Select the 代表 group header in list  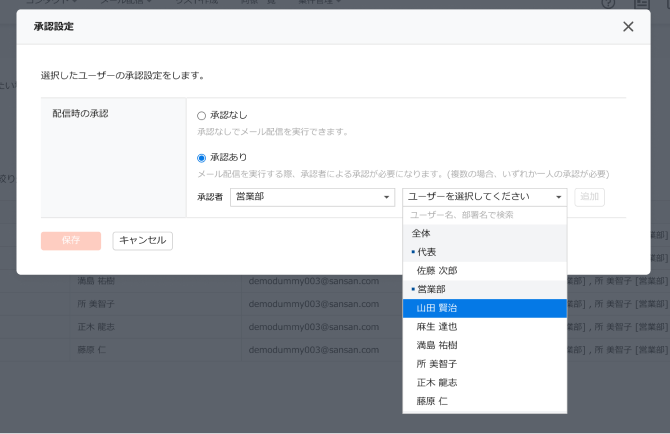484,252
